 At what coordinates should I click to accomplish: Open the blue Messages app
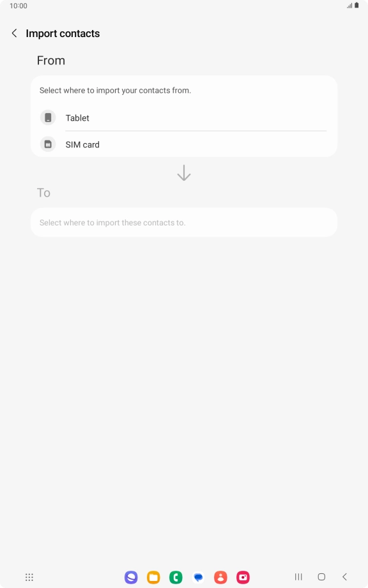pyautogui.click(x=199, y=577)
